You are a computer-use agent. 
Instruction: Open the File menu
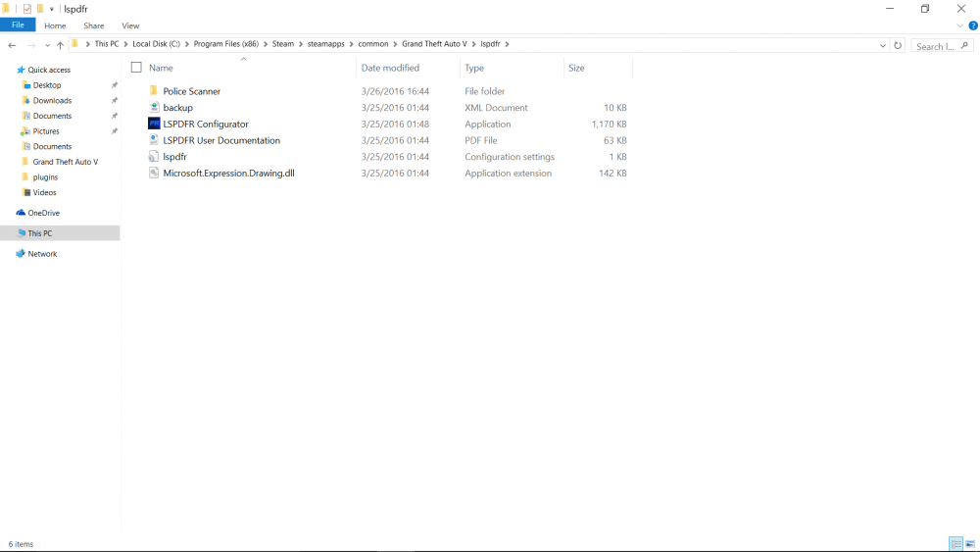coord(18,25)
